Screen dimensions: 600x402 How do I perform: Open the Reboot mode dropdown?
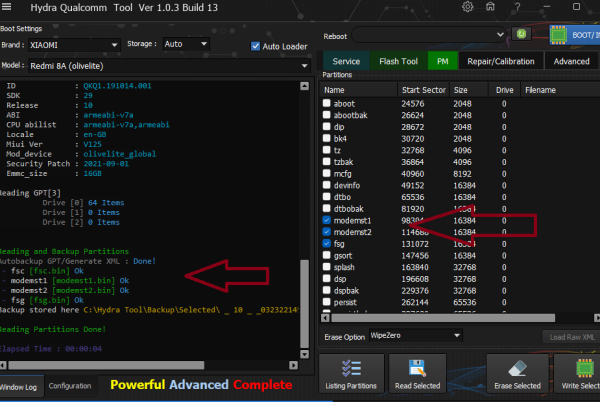tap(429, 35)
